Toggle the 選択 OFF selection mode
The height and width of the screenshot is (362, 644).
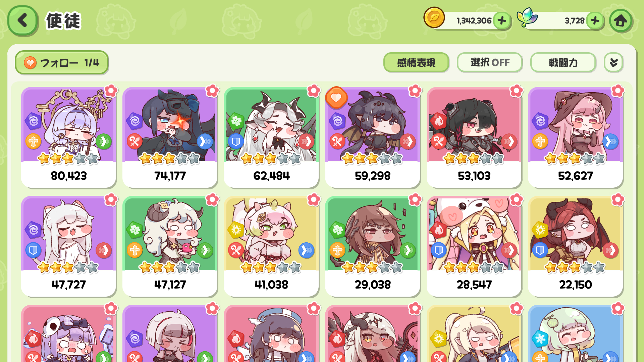coord(489,62)
